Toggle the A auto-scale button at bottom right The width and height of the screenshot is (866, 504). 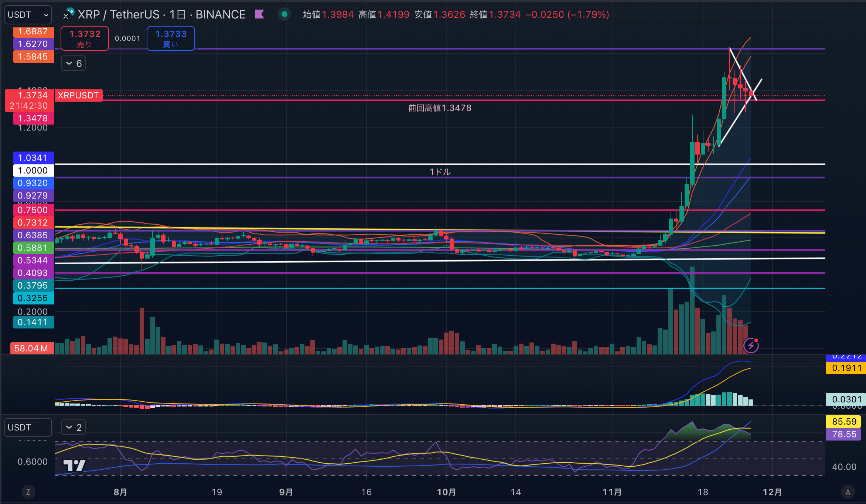click(848, 492)
